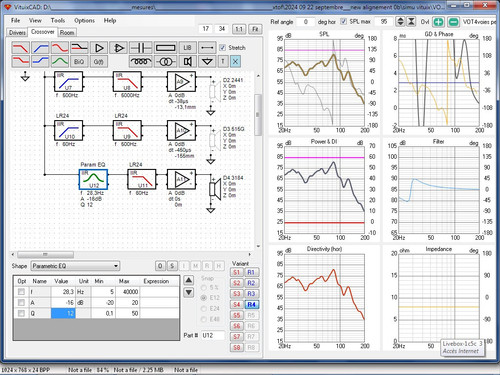Click the Q value cell 12
This screenshot has width=500, height=375.
click(63, 313)
